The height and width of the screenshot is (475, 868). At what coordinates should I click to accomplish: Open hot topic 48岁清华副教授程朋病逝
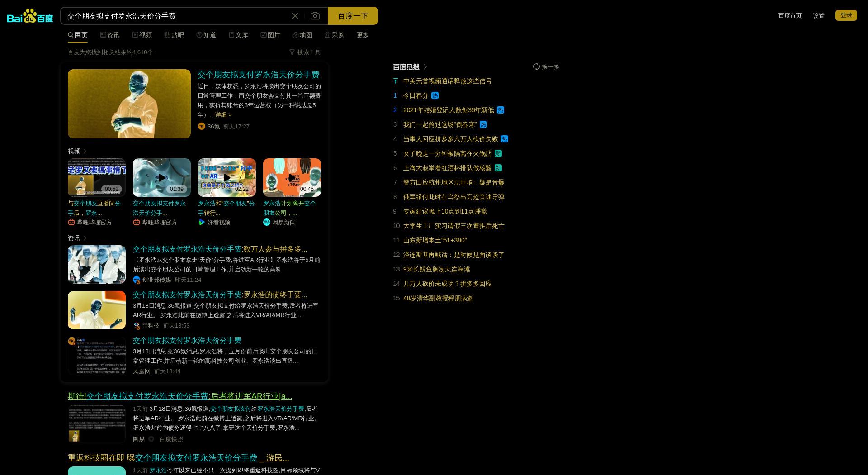coord(438,298)
